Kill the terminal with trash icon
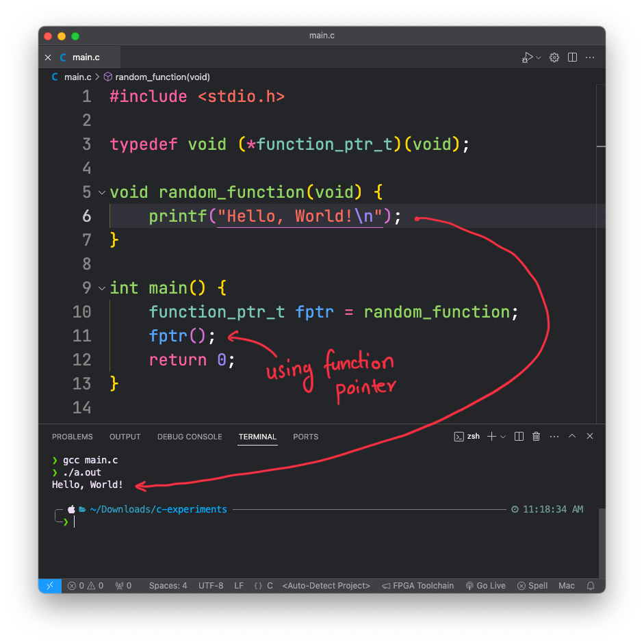Screen dimensions: 644x644 (x=537, y=437)
